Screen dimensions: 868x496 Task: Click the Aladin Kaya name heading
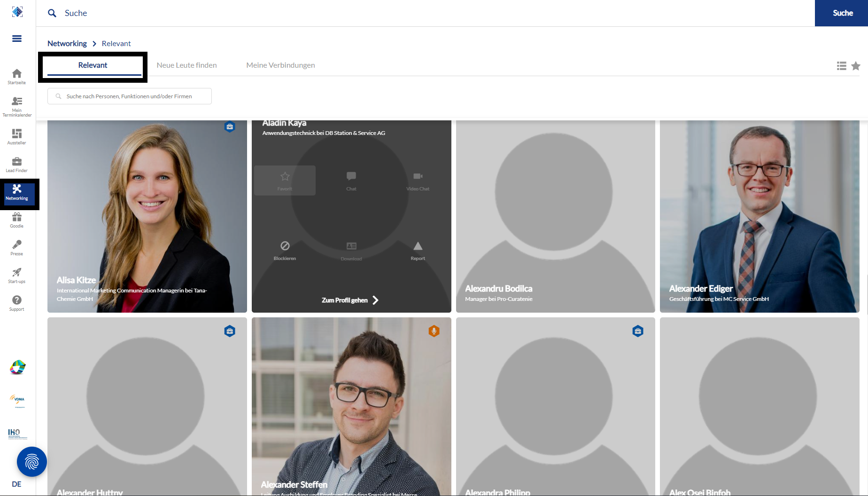tap(284, 123)
